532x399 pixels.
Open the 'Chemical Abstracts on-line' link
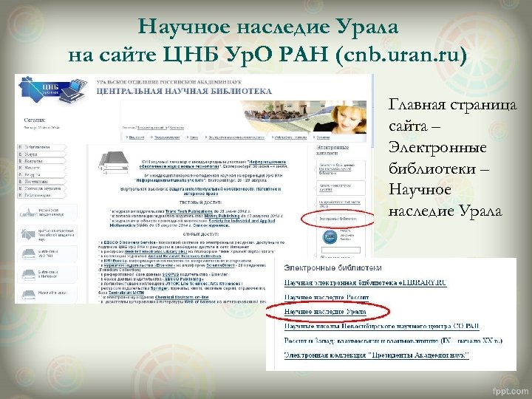click(x=182, y=297)
